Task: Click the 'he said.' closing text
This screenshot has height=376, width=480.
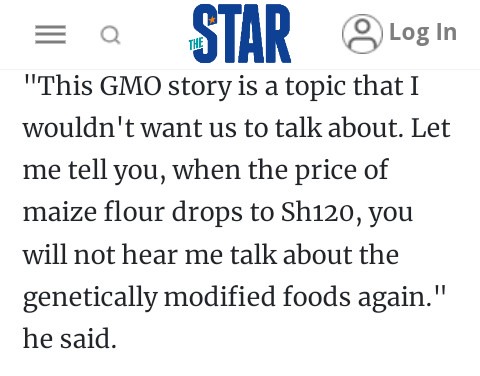Action: pyautogui.click(x=70, y=338)
